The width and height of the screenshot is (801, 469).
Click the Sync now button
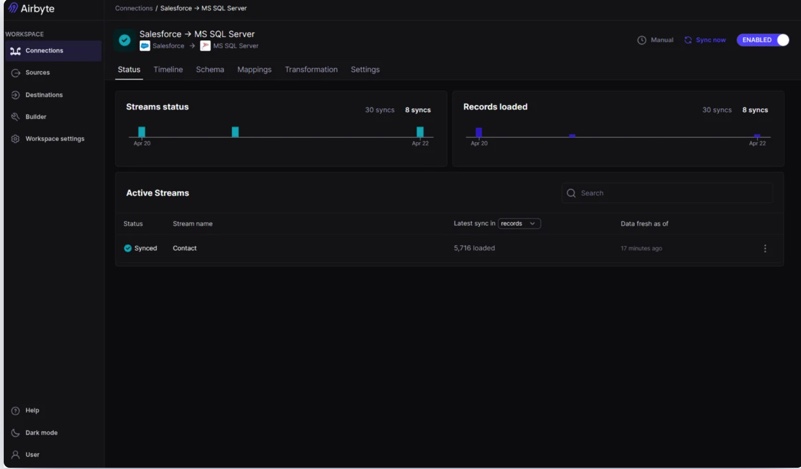coord(705,40)
